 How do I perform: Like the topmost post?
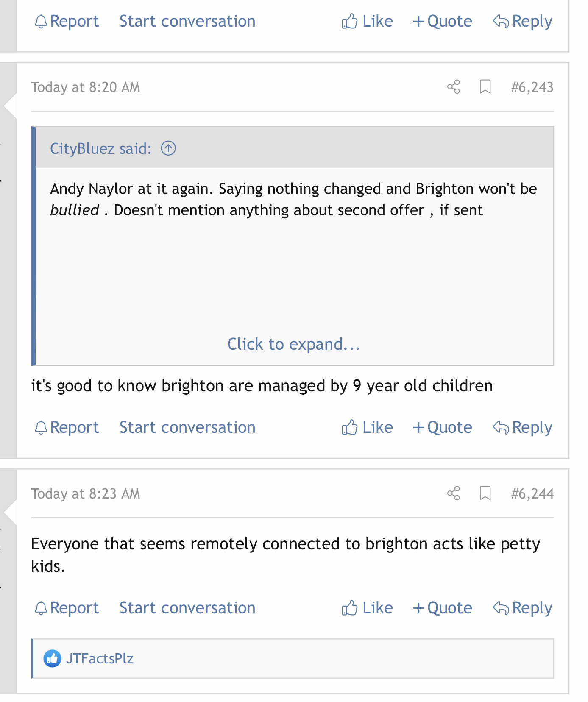click(367, 21)
